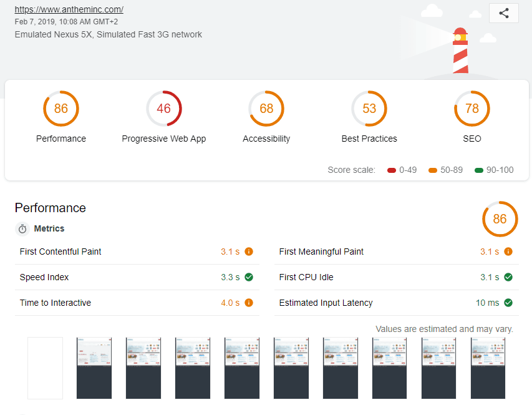Click green checkmark icon for Speed Index
The height and width of the screenshot is (415, 532).
click(249, 277)
